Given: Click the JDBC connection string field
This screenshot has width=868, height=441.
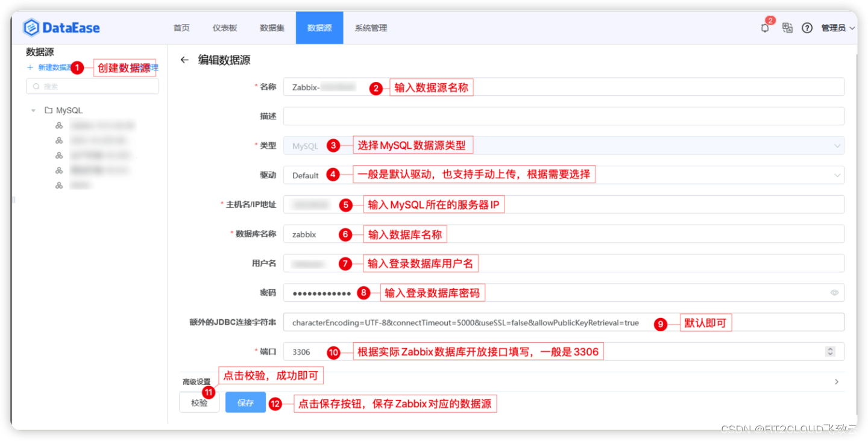Looking at the screenshot, I should coord(564,322).
